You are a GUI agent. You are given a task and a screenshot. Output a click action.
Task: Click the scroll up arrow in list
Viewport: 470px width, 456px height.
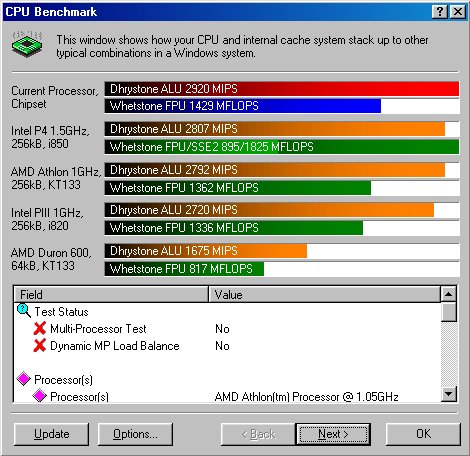448,294
